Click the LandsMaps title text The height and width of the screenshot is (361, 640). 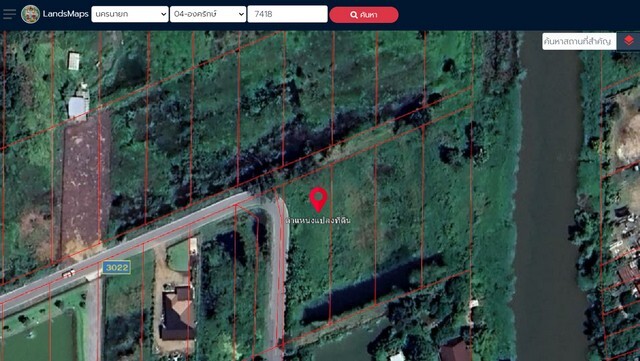click(65, 14)
